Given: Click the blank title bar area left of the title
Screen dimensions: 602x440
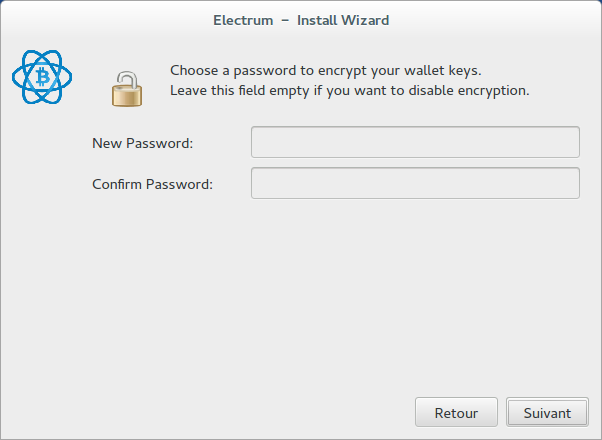Looking at the screenshot, I should click(x=100, y=20).
